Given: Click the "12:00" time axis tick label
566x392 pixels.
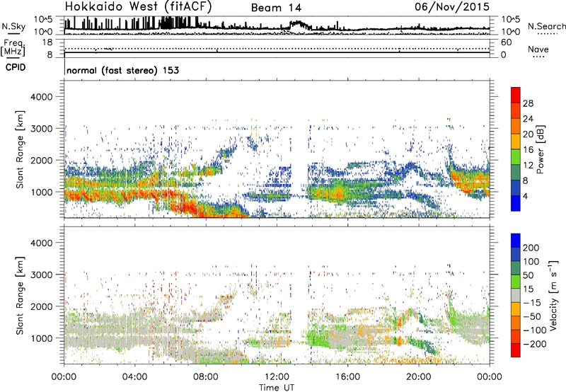Looking at the screenshot, I should 277,377.
